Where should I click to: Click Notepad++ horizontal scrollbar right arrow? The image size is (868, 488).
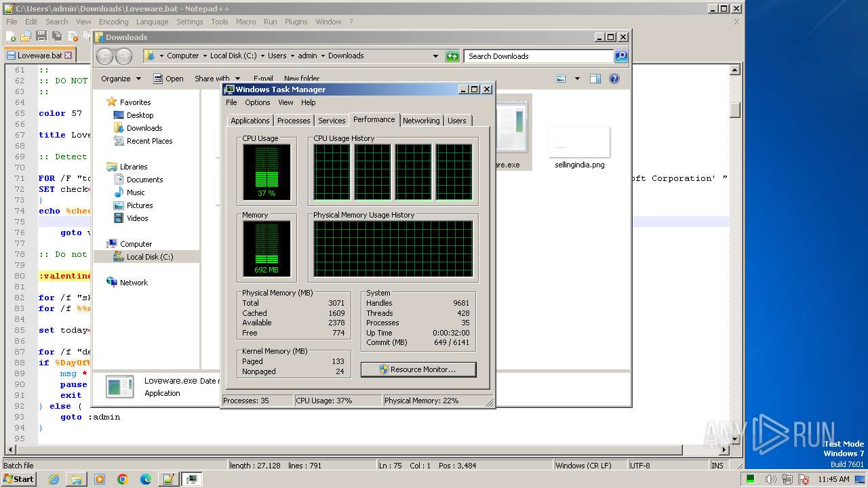724,450
